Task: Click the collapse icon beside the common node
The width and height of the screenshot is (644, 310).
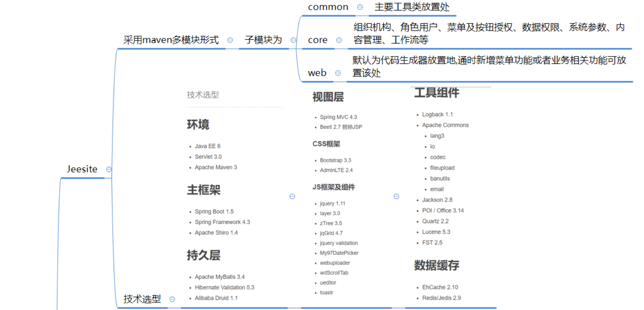Action: tap(360, 7)
